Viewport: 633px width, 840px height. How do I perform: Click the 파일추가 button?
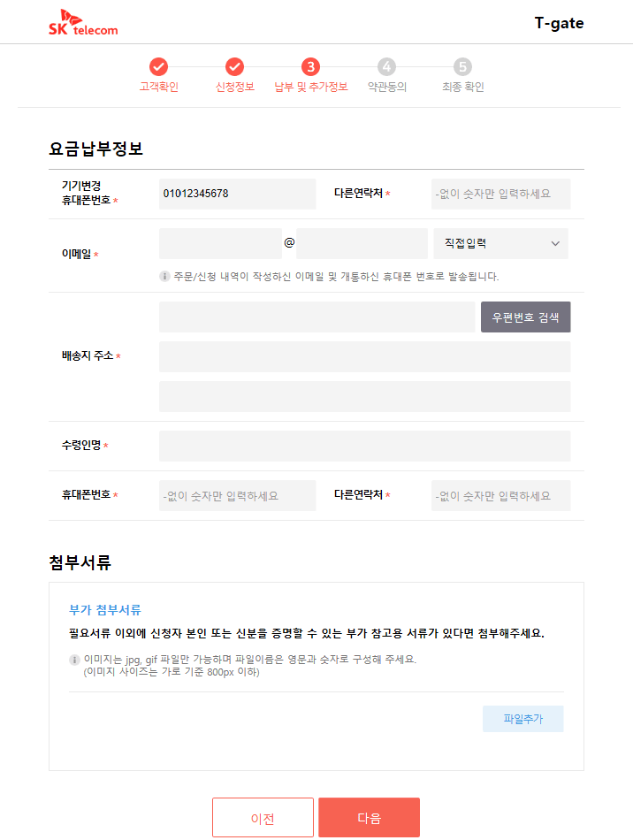[x=522, y=719]
